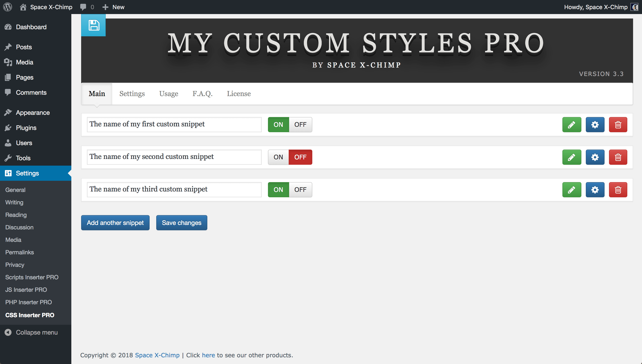Viewport: 642px width, 364px height.
Task: Select the License tab
Action: 238,93
